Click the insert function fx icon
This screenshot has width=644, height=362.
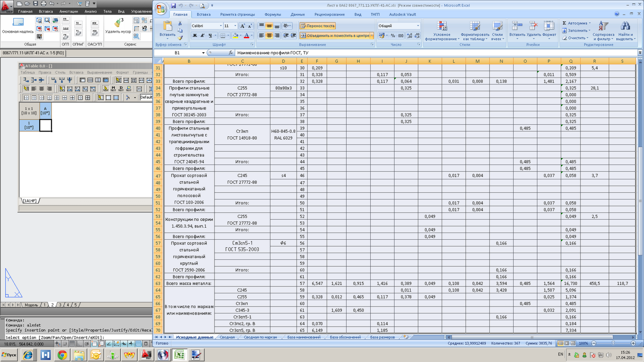(x=231, y=53)
